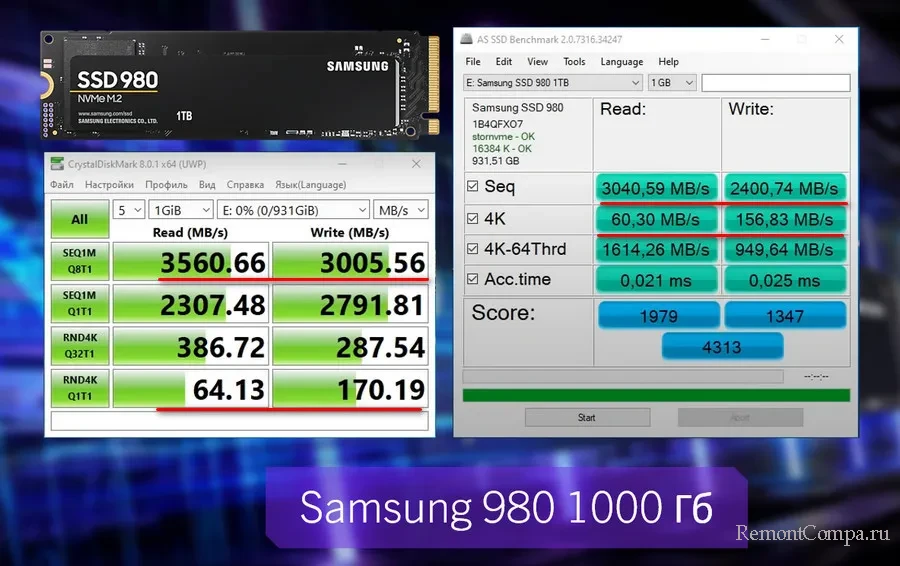Image resolution: width=900 pixels, height=566 pixels.
Task: Select the 2791.81 write value
Action: pos(350,304)
